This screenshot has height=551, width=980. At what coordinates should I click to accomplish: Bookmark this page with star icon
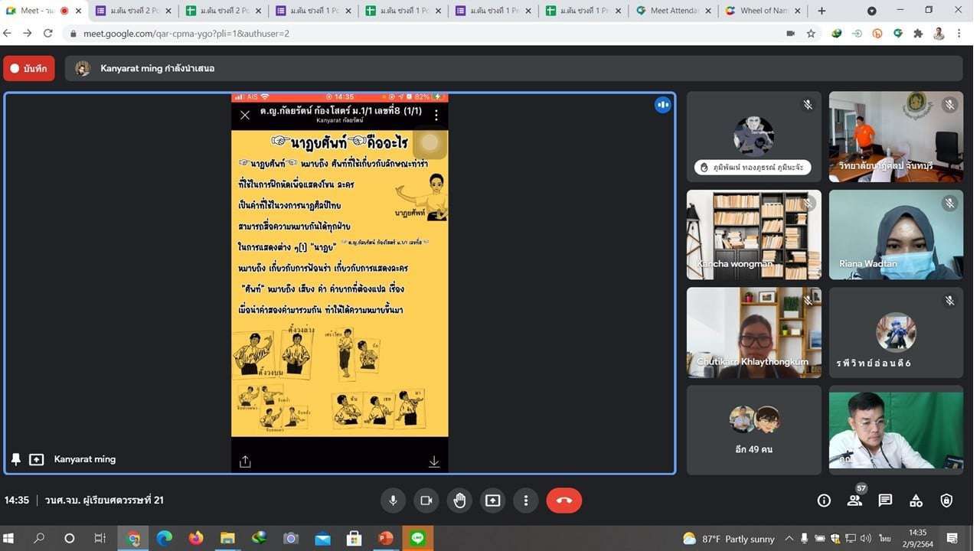pyautogui.click(x=811, y=34)
